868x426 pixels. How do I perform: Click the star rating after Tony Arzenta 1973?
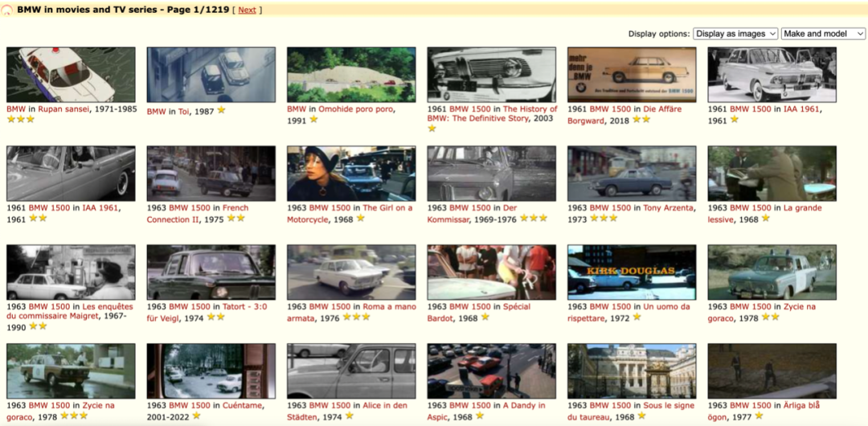click(x=604, y=219)
